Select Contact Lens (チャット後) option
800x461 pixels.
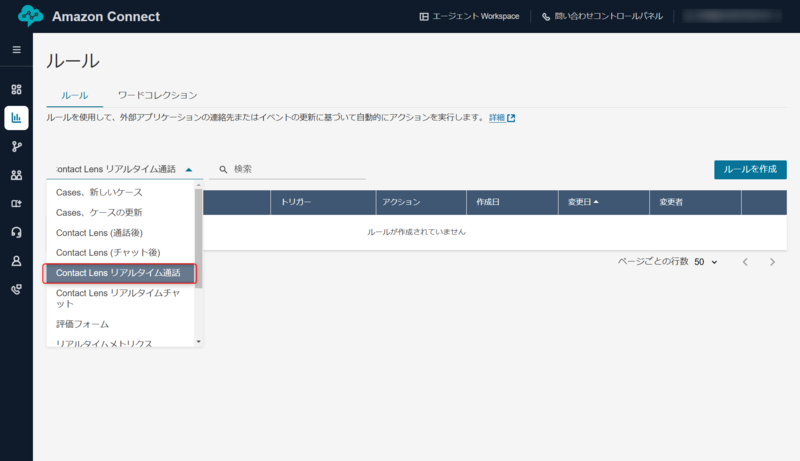click(120, 252)
